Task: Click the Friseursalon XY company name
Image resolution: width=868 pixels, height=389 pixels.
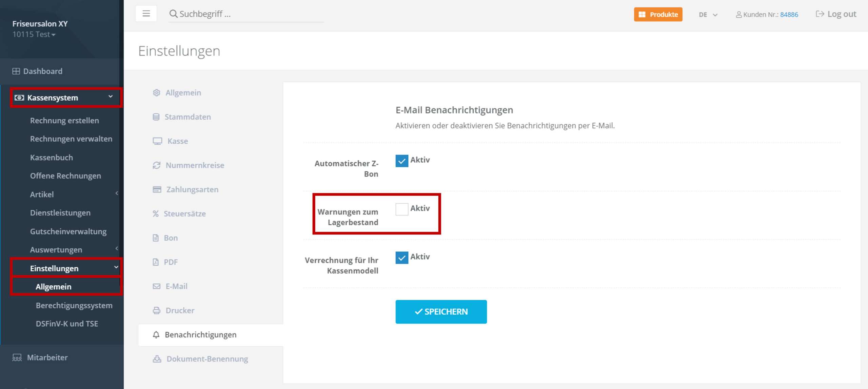Action: point(40,24)
